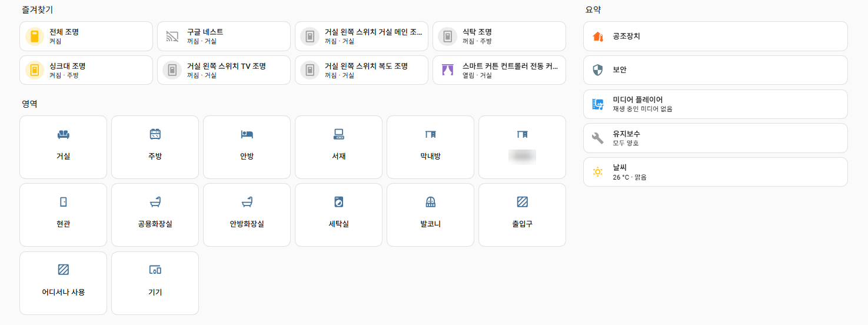Open the 발코니 arched window icon

pos(431,202)
